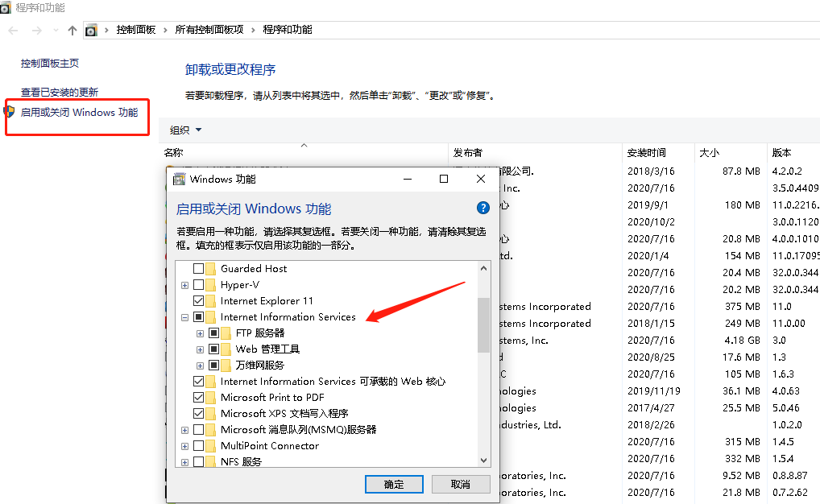The image size is (820, 504).
Task: Open the 查看已安装的更新 link
Action: [x=59, y=92]
